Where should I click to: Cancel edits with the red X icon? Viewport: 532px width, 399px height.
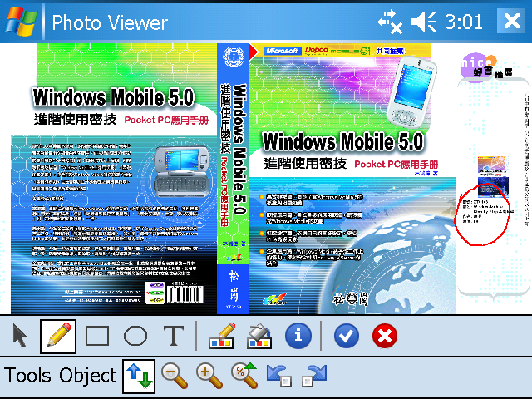pos(385,336)
